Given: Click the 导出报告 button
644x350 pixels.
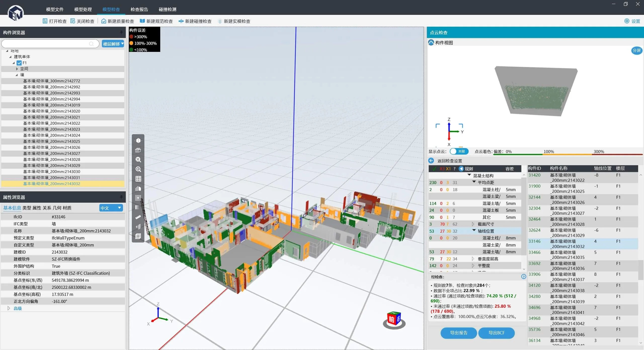Looking at the screenshot, I should point(458,333).
